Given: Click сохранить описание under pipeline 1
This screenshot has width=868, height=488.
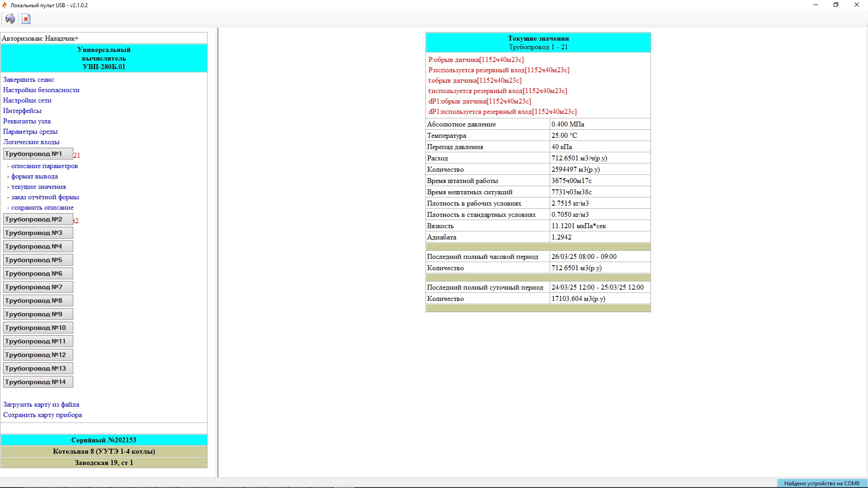Looking at the screenshot, I should coord(42,207).
